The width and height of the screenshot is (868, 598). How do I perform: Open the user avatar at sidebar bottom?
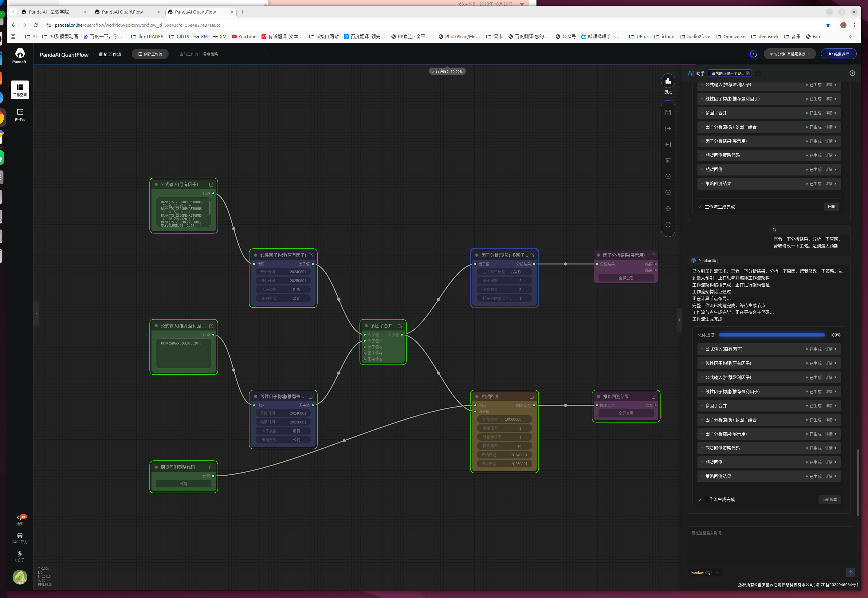(x=20, y=577)
